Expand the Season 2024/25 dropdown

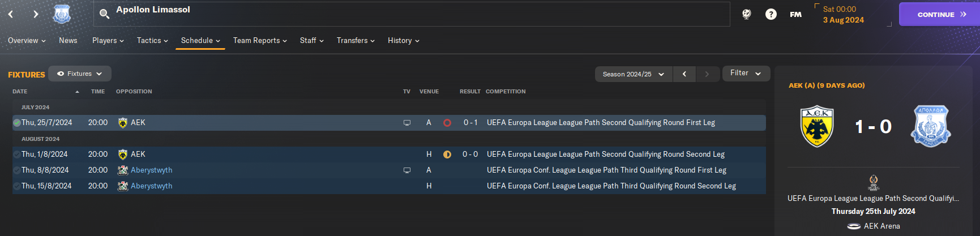634,74
